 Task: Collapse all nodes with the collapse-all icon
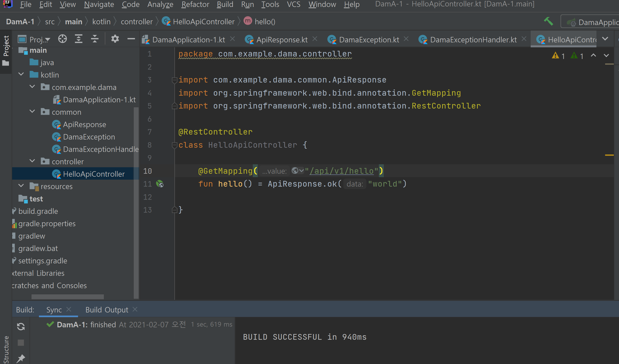tap(95, 39)
